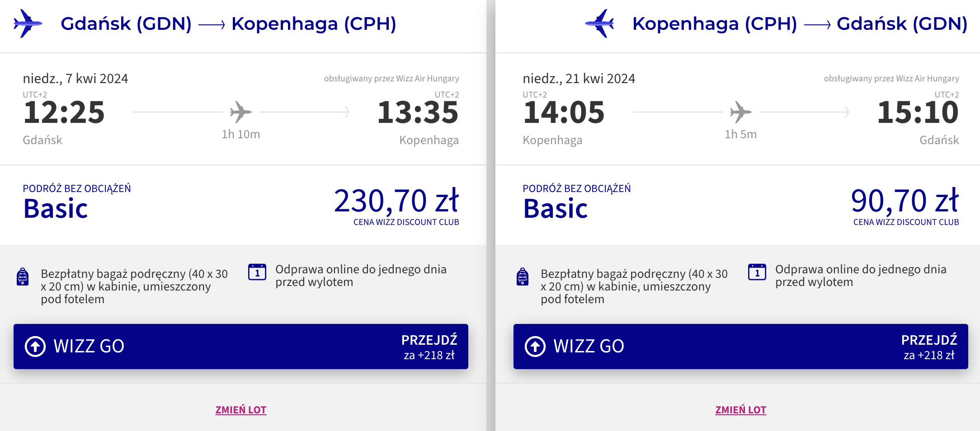Click the calendar check-in icon in return flight
The height and width of the screenshot is (431, 980).
pyautogui.click(x=757, y=272)
